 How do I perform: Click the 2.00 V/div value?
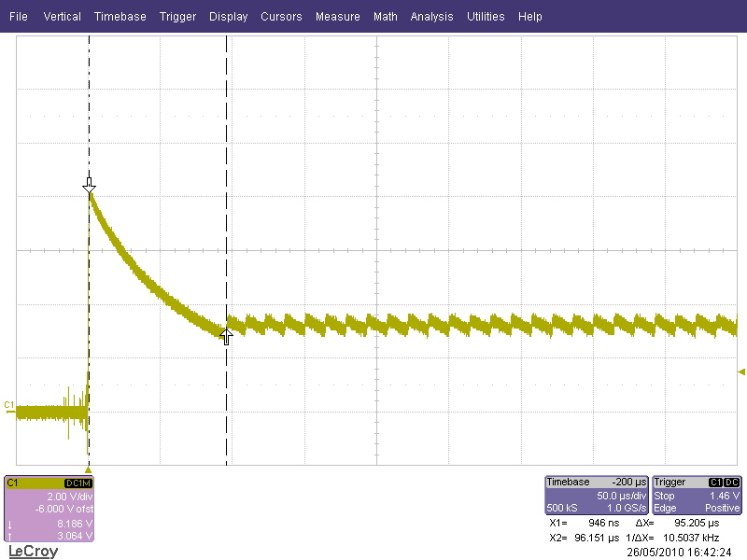[x=69, y=497]
